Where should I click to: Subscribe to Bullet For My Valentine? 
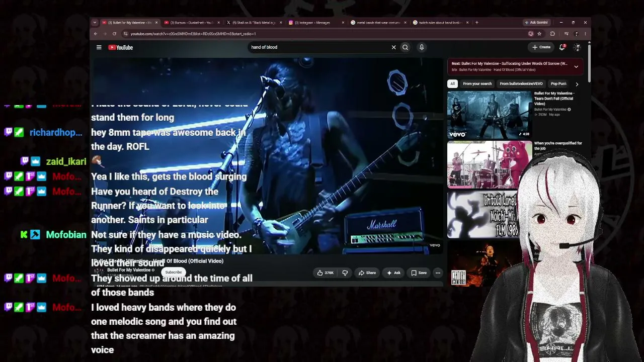[x=174, y=273]
